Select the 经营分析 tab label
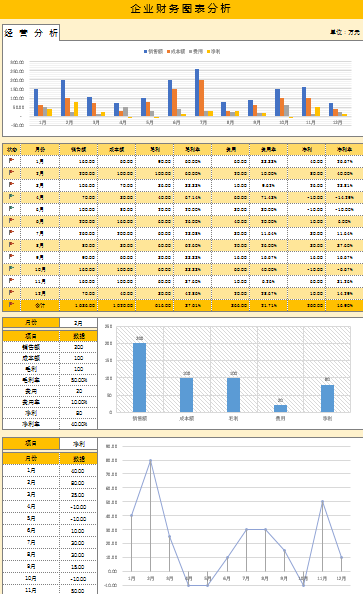Viewport: 363px width, 594px height. pyautogui.click(x=31, y=33)
